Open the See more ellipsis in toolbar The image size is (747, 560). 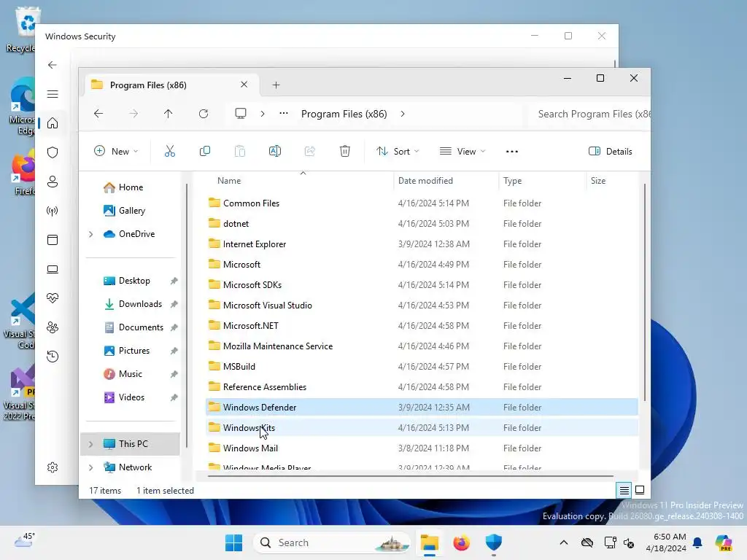tap(511, 152)
